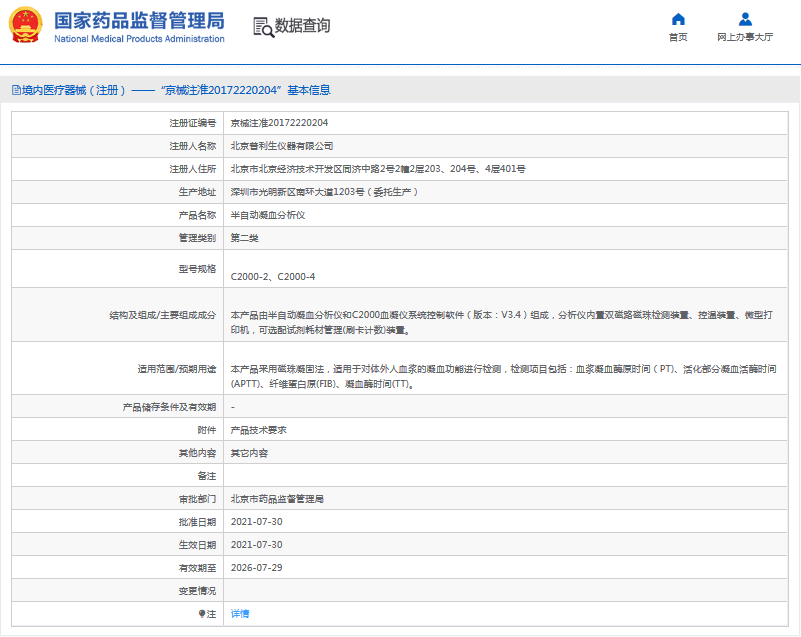Click the 注册人住所 label cell

[x=117, y=169]
